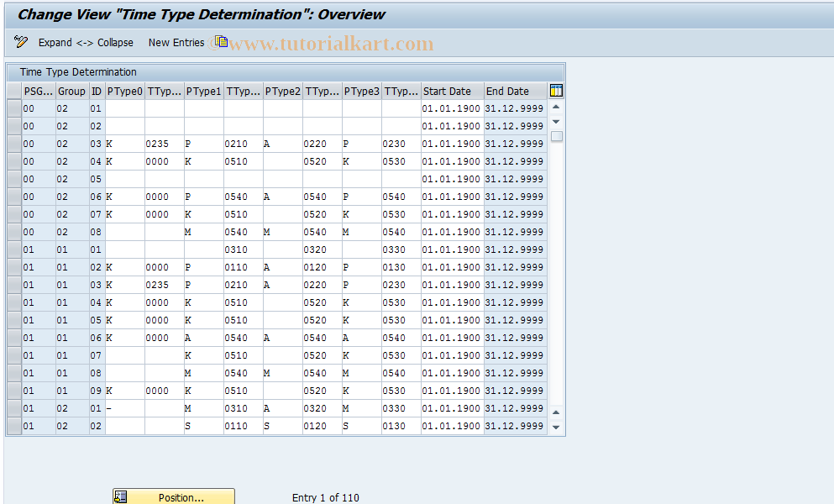This screenshot has height=504, width=834.
Task: Select row selector for 01 01 03
Action: [x=14, y=285]
